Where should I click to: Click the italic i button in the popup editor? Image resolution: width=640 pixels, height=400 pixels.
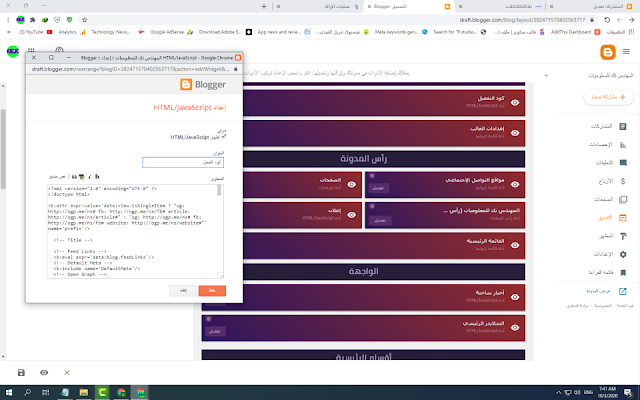tap(89, 177)
